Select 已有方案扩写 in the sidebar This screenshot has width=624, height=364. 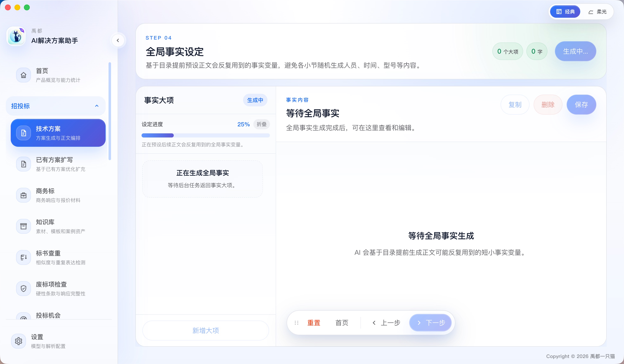pos(58,164)
